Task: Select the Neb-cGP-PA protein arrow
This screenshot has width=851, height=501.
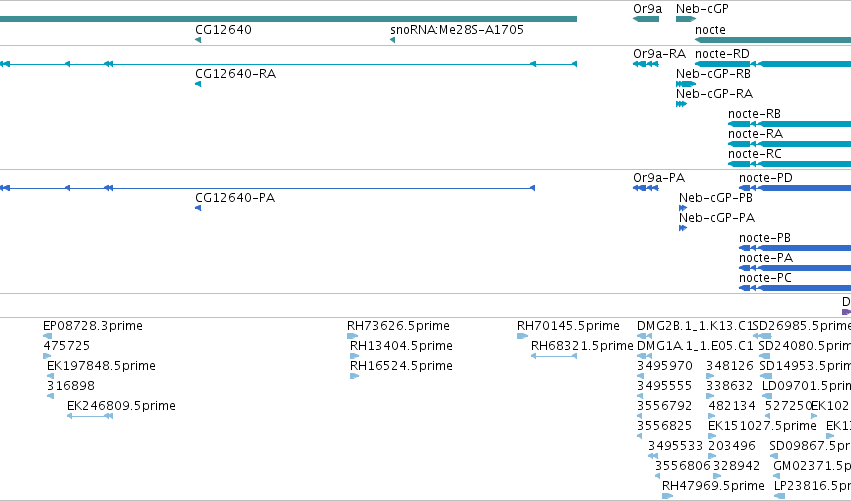Action: [x=683, y=229]
